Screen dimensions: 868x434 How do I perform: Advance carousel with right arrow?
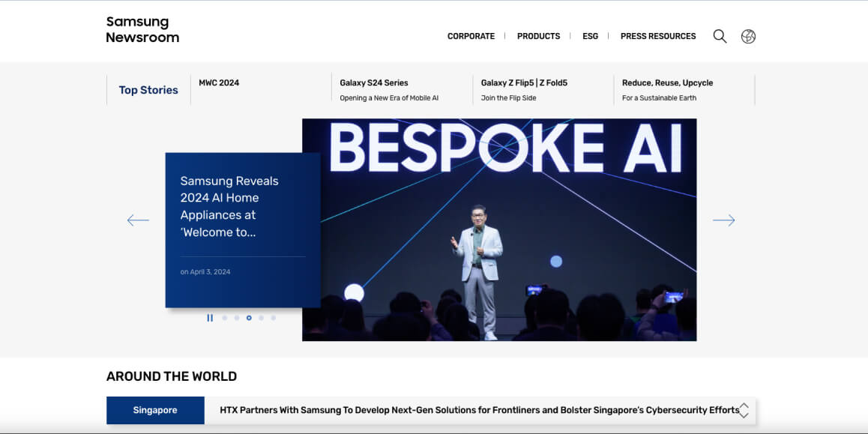click(x=723, y=220)
